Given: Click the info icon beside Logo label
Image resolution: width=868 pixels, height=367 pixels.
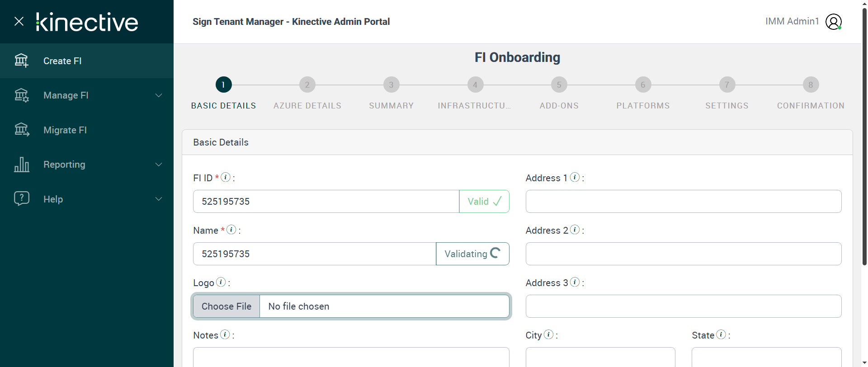Looking at the screenshot, I should 221,282.
